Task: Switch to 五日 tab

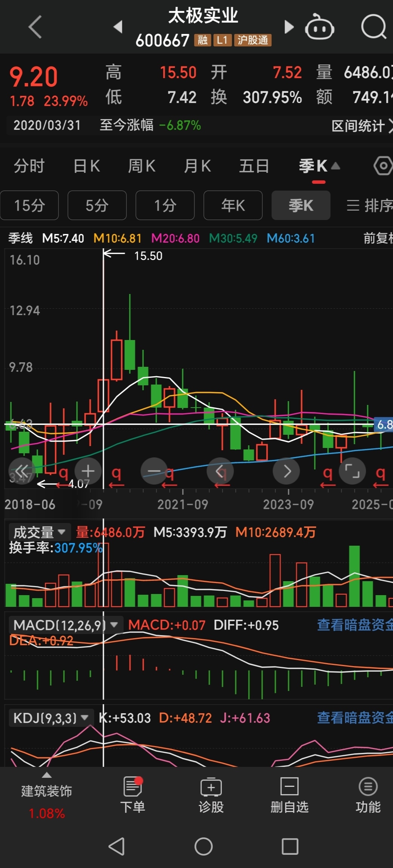Action: [254, 166]
